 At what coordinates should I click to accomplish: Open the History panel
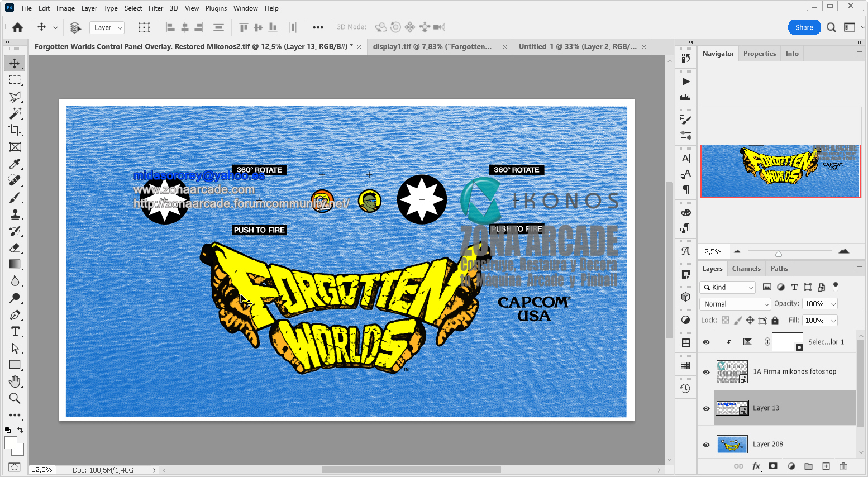point(685,388)
